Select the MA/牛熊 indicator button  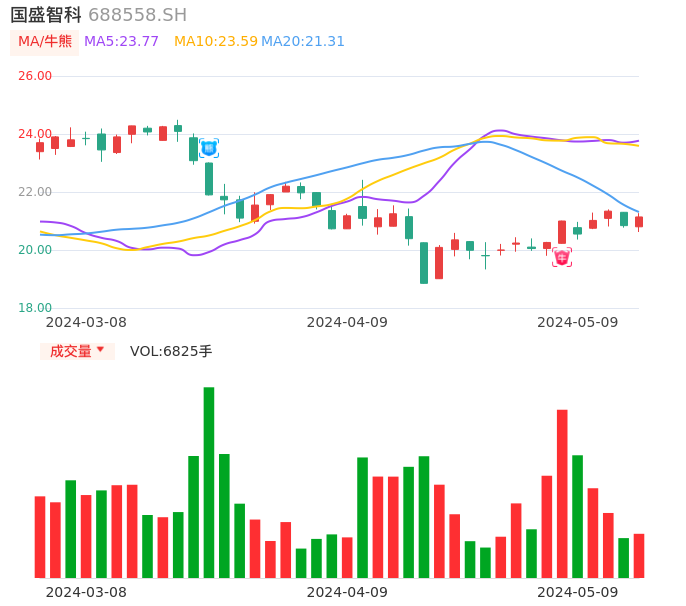[45, 42]
